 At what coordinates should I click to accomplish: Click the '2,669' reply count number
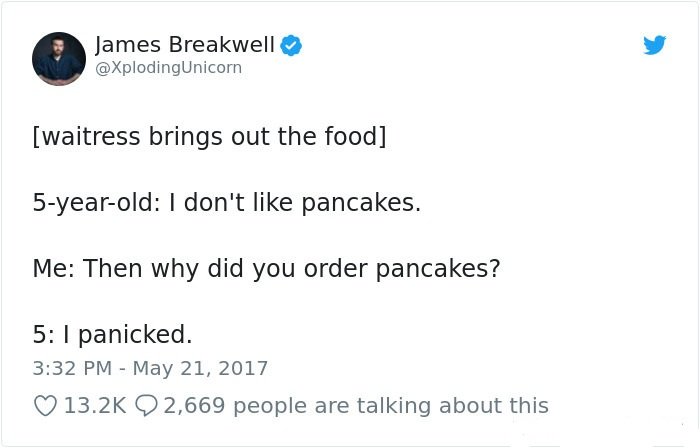tap(194, 406)
